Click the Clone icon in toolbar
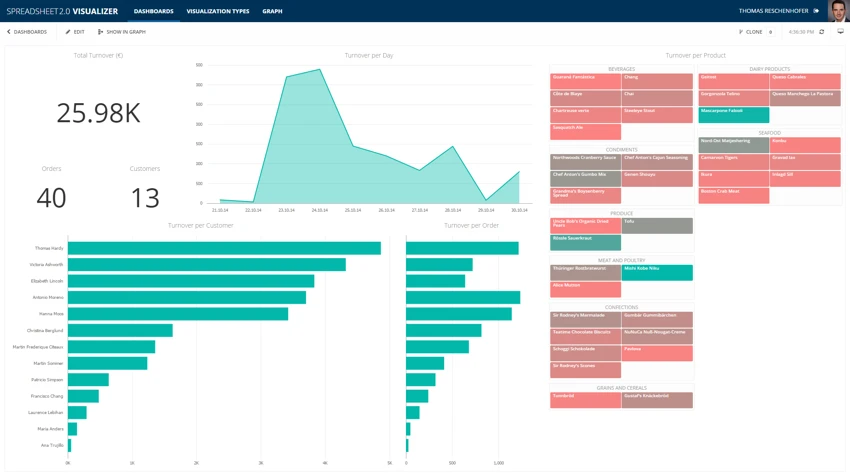This screenshot has height=476, width=850. (x=741, y=32)
